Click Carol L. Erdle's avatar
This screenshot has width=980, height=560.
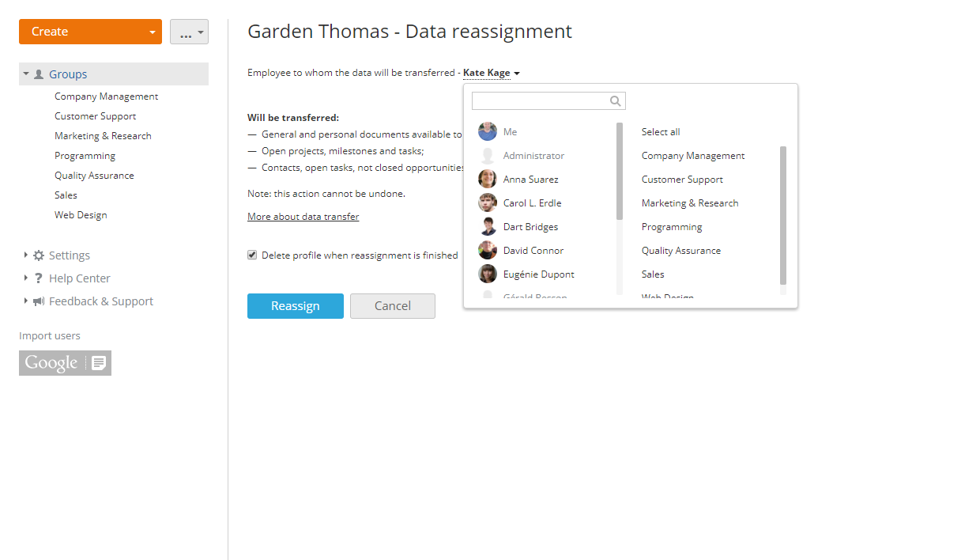(x=488, y=202)
